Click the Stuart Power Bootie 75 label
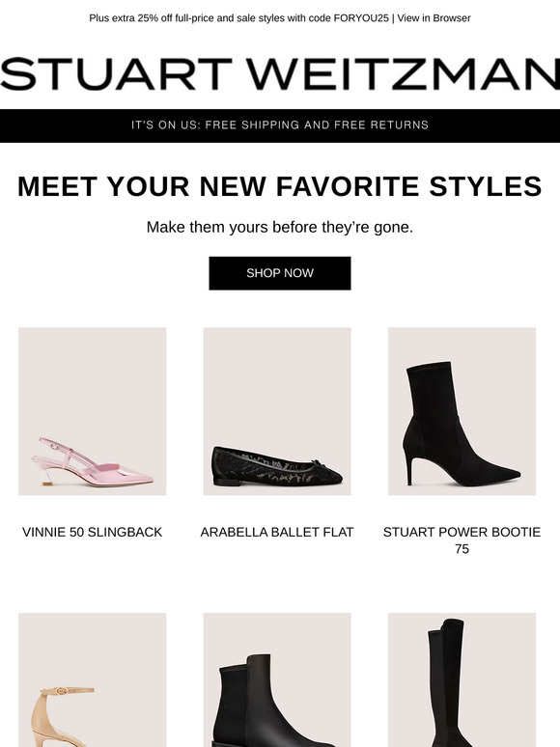 [462, 540]
